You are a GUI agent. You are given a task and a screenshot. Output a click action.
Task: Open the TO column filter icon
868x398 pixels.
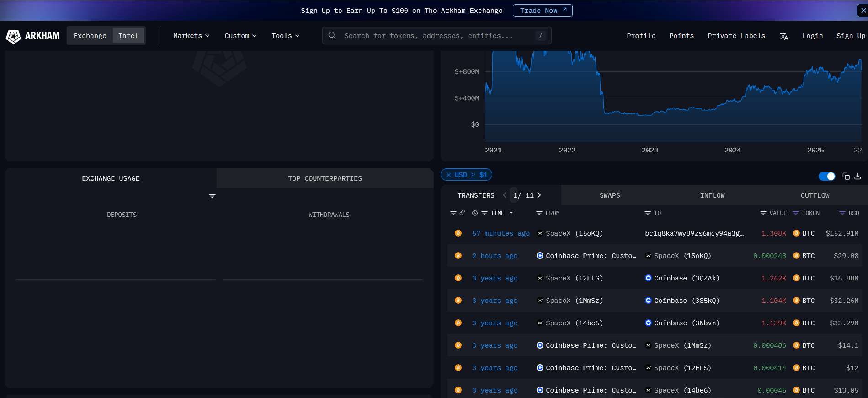(648, 213)
